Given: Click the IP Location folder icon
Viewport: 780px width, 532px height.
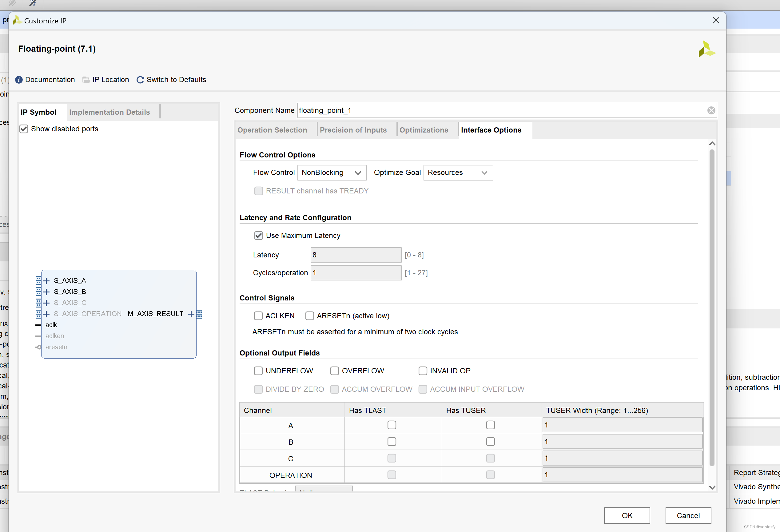Looking at the screenshot, I should coord(86,80).
